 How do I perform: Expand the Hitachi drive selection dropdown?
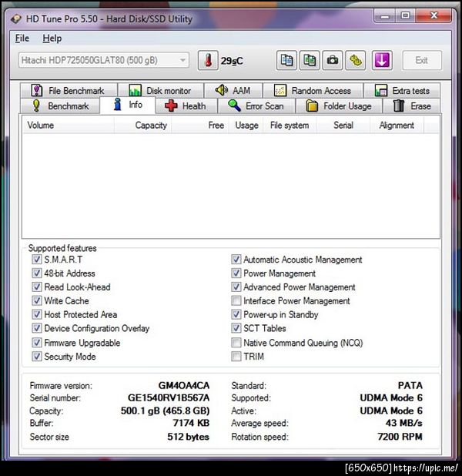point(103,60)
